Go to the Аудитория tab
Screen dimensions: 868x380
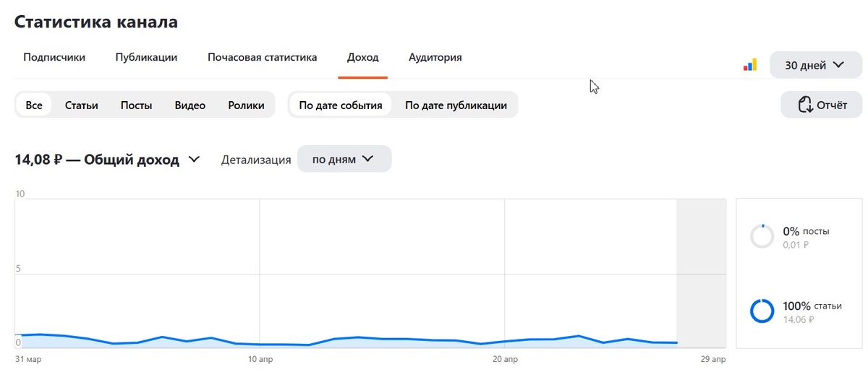tap(435, 57)
